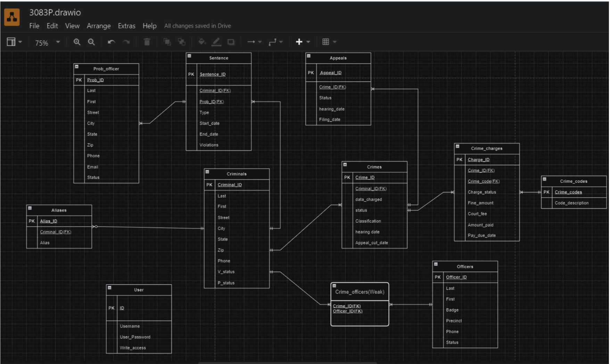Click the zoom out magnifier icon
The width and height of the screenshot is (610, 364).
tap(91, 42)
